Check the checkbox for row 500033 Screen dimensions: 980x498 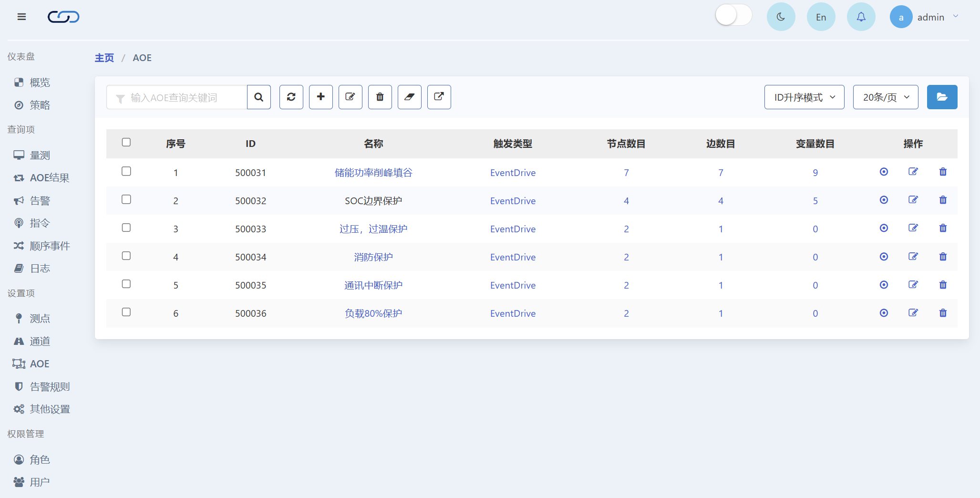coord(126,228)
